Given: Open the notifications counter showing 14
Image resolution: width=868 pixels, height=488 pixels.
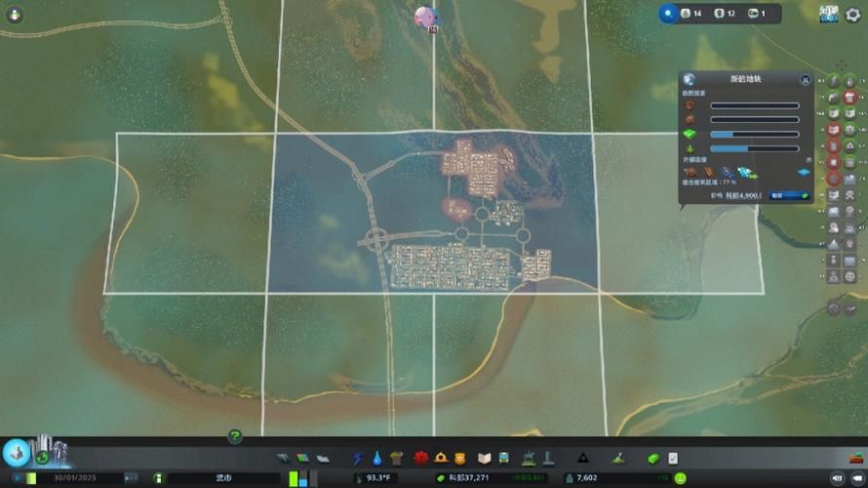Looking at the screenshot, I should point(691,14).
